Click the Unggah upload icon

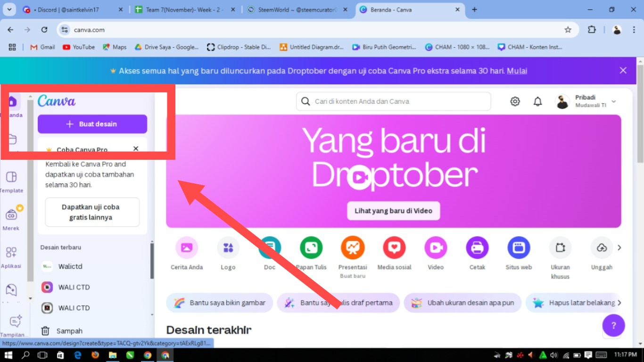pyautogui.click(x=602, y=248)
